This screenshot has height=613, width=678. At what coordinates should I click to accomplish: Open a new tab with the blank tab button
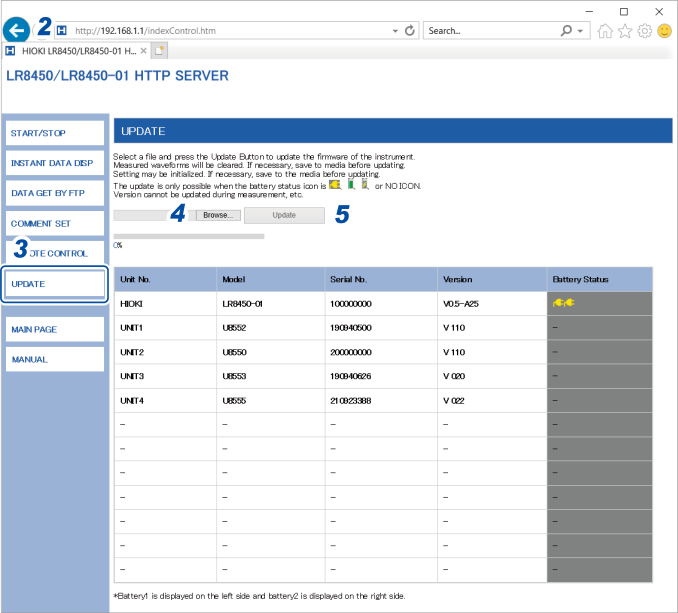159,51
